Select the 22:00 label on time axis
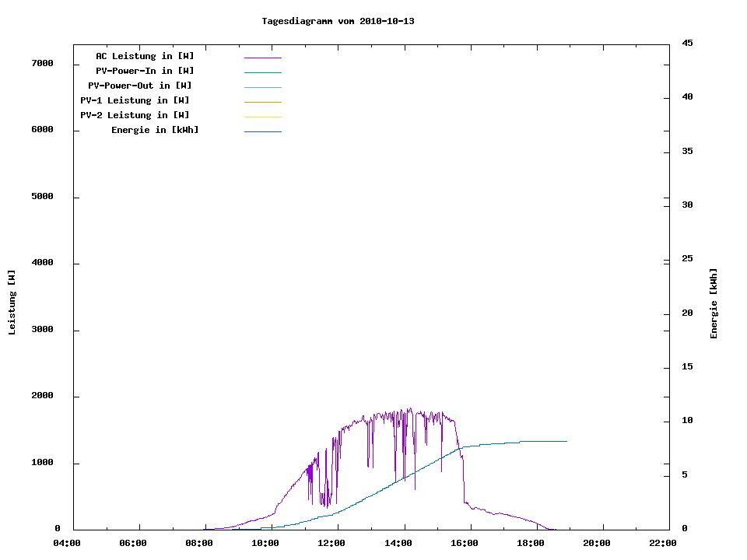The height and width of the screenshot is (560, 747). pos(663,544)
